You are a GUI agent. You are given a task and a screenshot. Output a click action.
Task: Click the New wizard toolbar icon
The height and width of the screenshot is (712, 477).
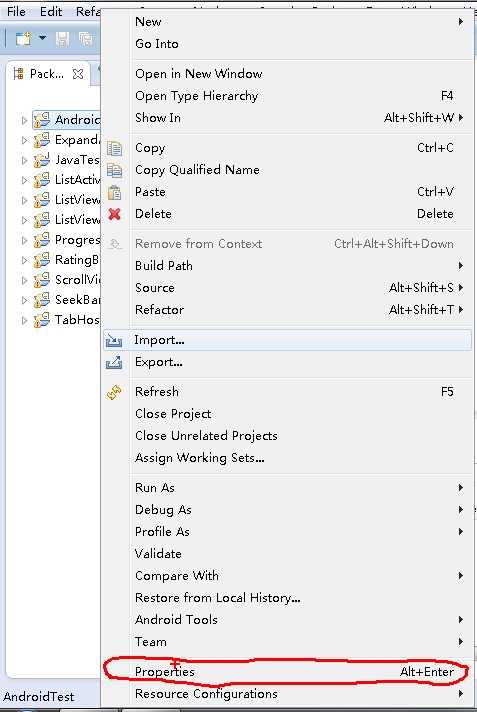tap(23, 39)
